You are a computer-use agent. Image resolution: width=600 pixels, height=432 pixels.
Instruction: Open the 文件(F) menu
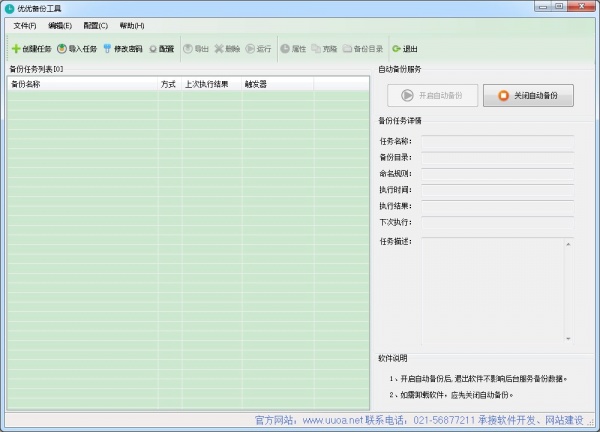(25, 26)
